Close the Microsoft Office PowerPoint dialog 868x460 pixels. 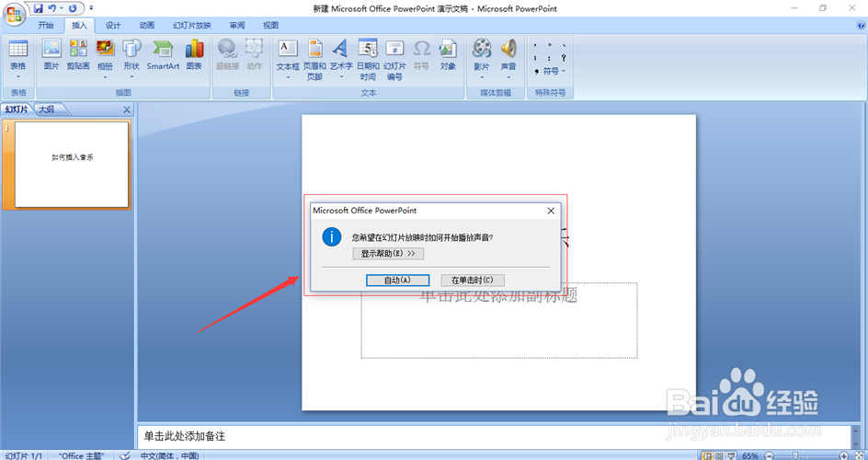pos(551,211)
